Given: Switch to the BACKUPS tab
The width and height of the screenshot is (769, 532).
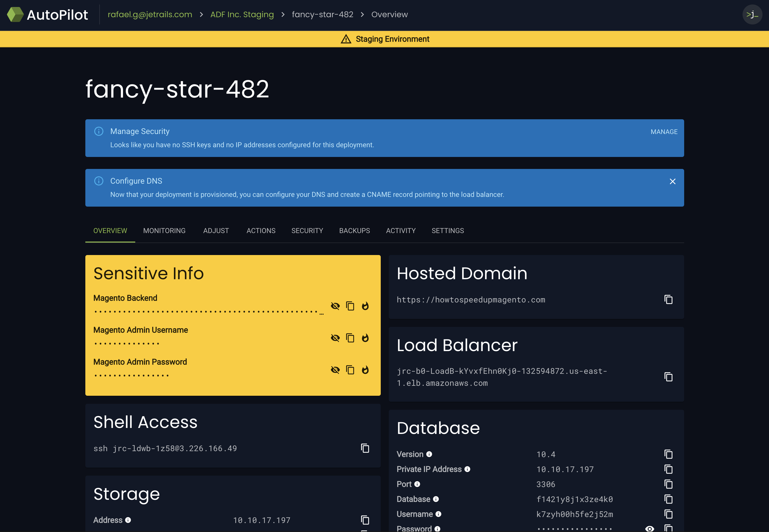Looking at the screenshot, I should pyautogui.click(x=354, y=230).
